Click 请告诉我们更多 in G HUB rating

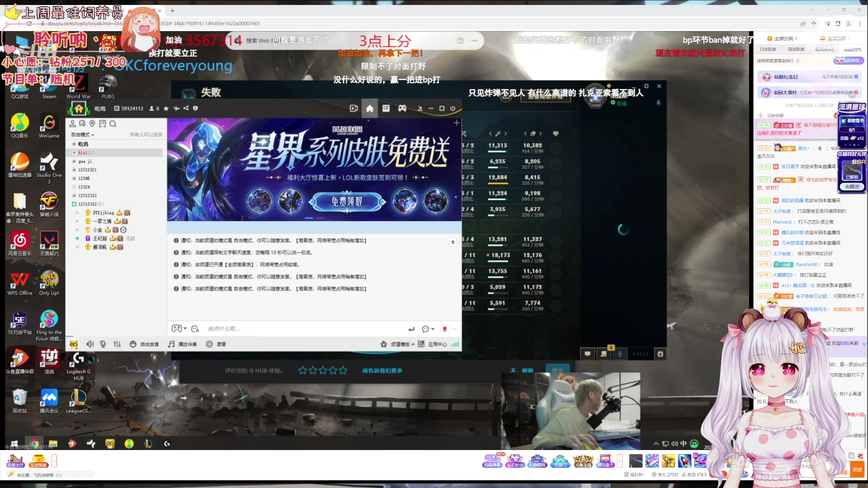tap(382, 371)
